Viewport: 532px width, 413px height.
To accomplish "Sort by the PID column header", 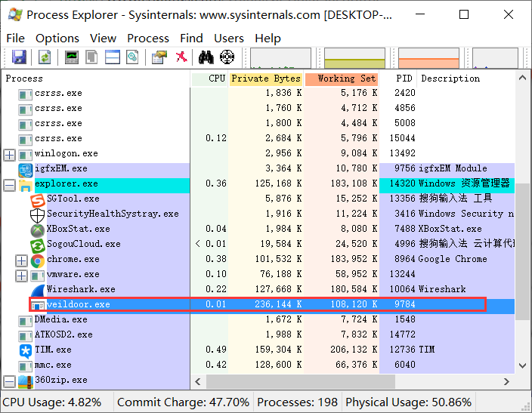I will coord(398,79).
